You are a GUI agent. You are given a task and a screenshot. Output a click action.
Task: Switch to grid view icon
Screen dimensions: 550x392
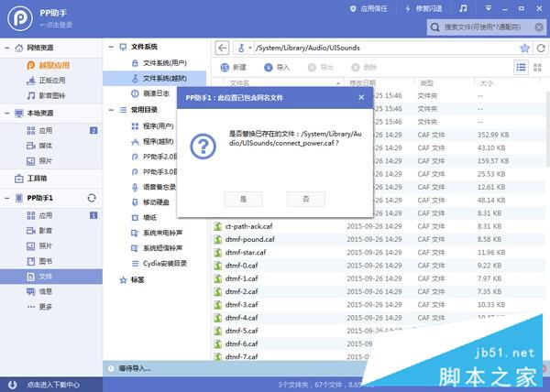coord(537,67)
